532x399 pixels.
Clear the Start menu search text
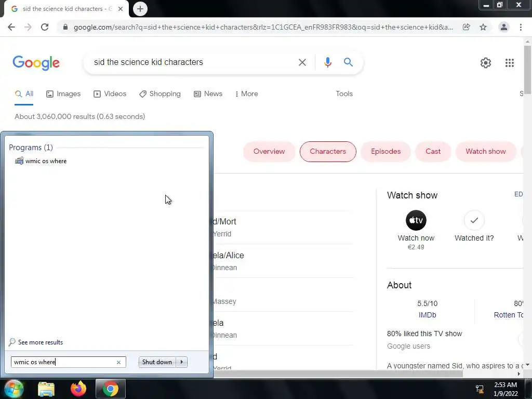(x=119, y=362)
